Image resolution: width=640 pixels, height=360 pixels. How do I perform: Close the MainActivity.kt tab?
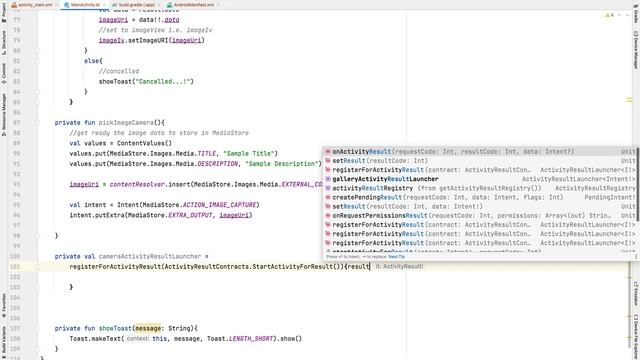pyautogui.click(x=104, y=5)
